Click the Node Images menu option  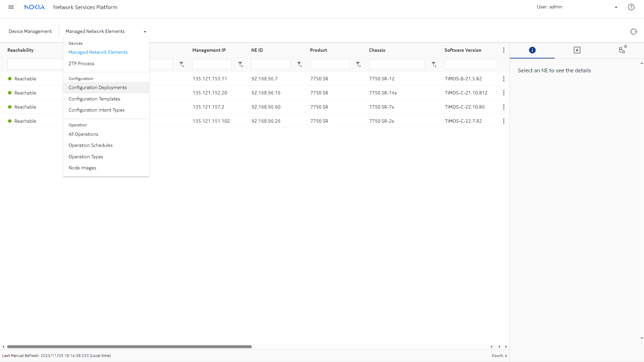click(82, 168)
